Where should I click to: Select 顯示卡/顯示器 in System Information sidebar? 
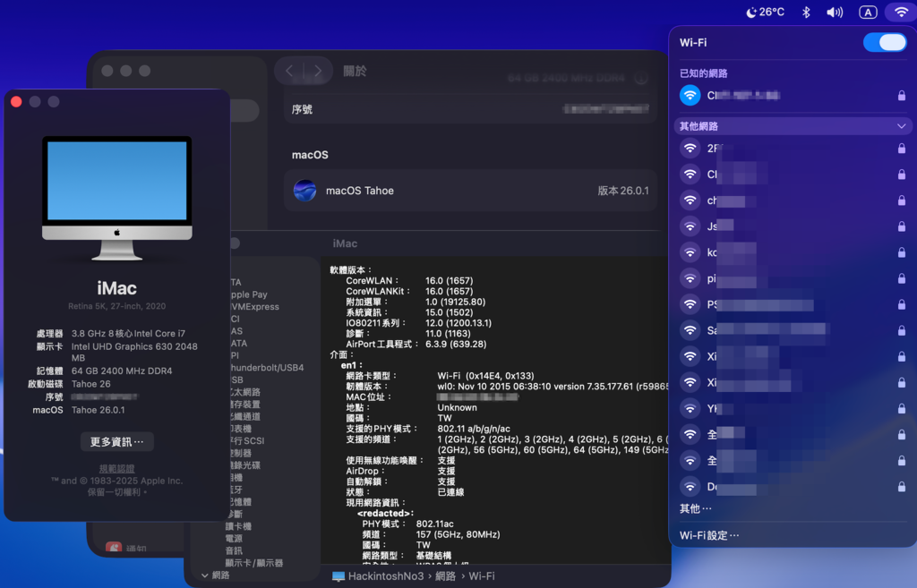[x=253, y=563]
